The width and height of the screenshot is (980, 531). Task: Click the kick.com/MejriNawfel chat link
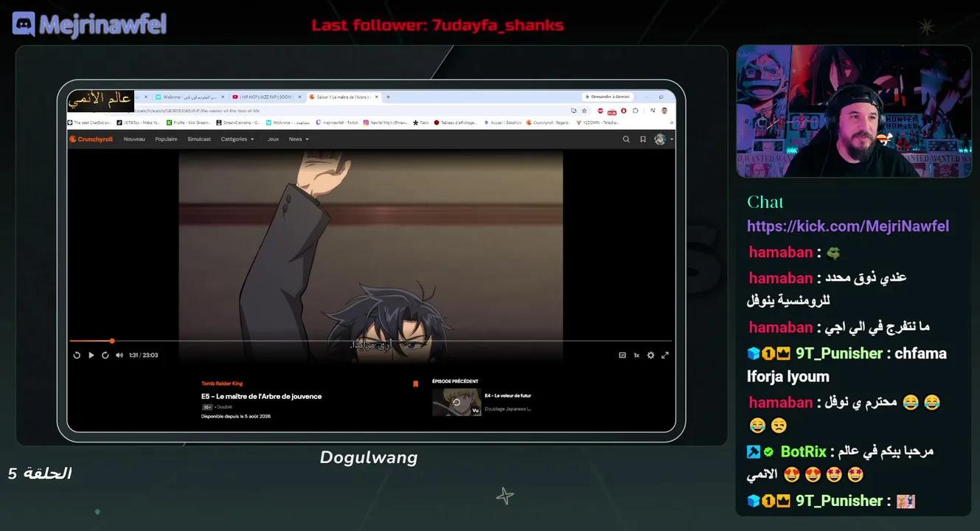(x=848, y=226)
